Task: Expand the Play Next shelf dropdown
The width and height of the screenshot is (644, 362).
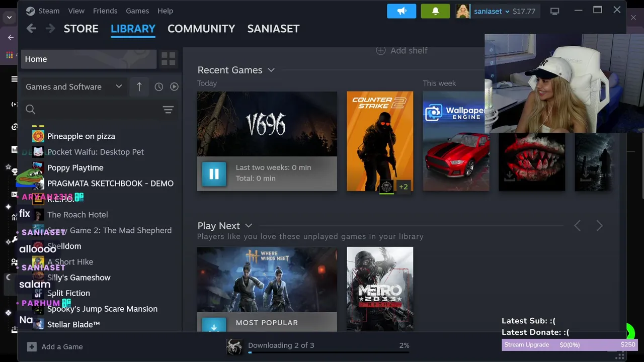Action: [x=249, y=226]
